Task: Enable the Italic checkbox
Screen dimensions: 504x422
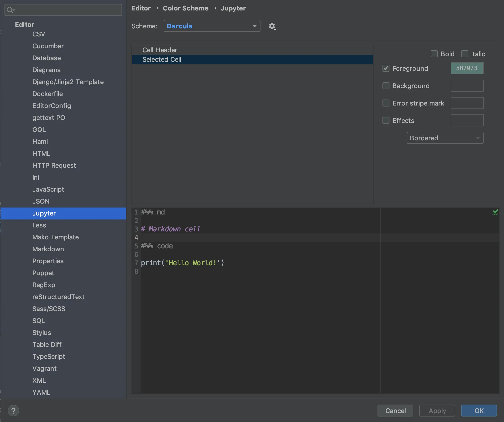Action: pos(464,54)
